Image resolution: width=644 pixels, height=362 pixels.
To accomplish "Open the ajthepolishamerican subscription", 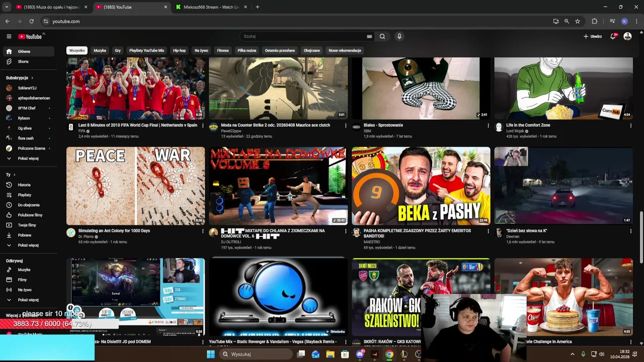I will click(29, 98).
